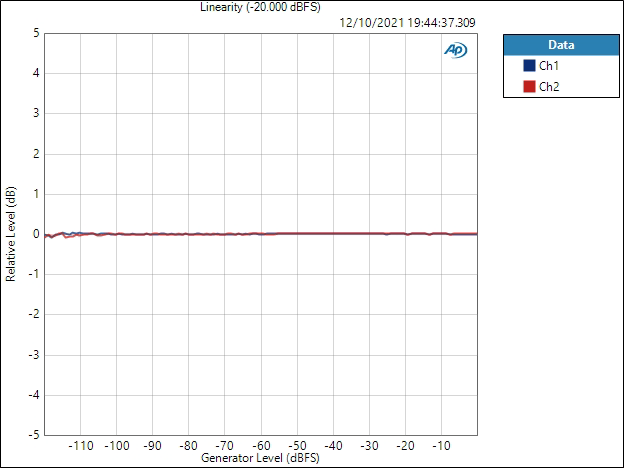Viewport: 624px width, 468px height.
Task: Click the 1 y-axis tick label
Action: (x=37, y=194)
